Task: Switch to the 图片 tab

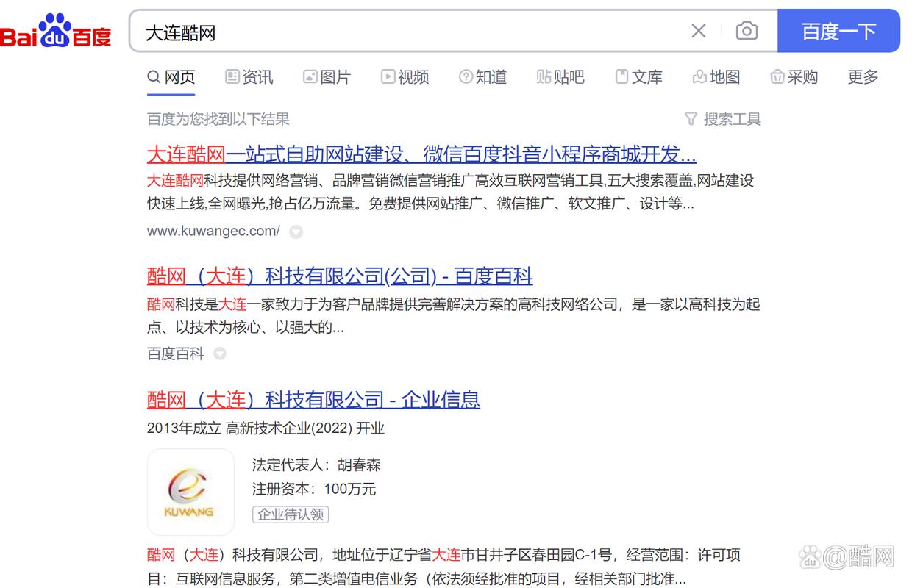Action: 327,77
